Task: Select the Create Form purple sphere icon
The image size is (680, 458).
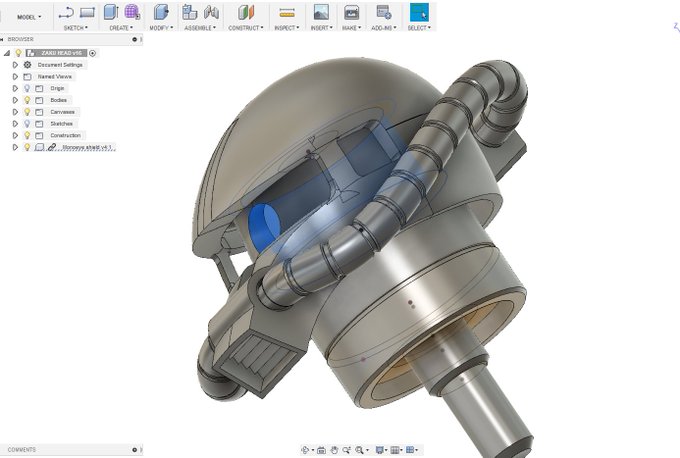Action: (x=132, y=12)
